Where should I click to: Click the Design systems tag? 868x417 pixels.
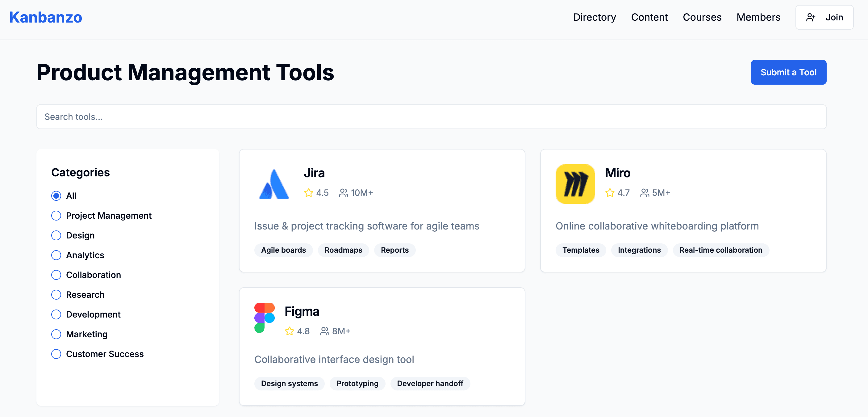(290, 384)
